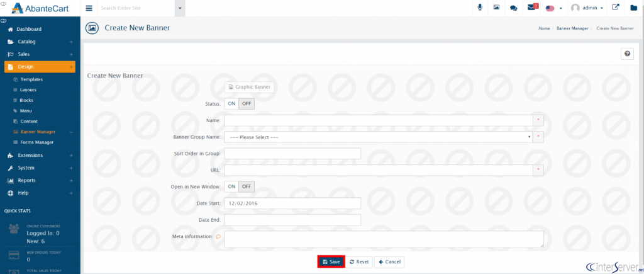Open Content under Design

tap(29, 122)
